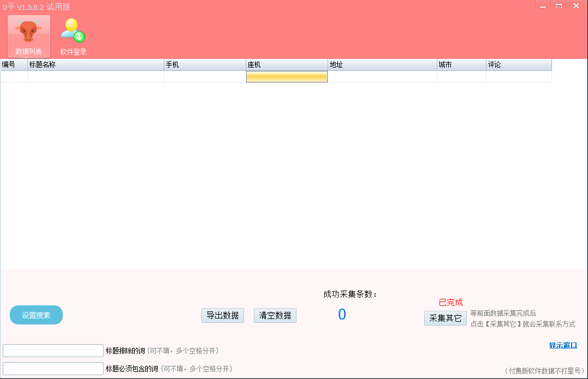
Task: Focus the 标题必须包含的词 input field
Action: pos(53,369)
